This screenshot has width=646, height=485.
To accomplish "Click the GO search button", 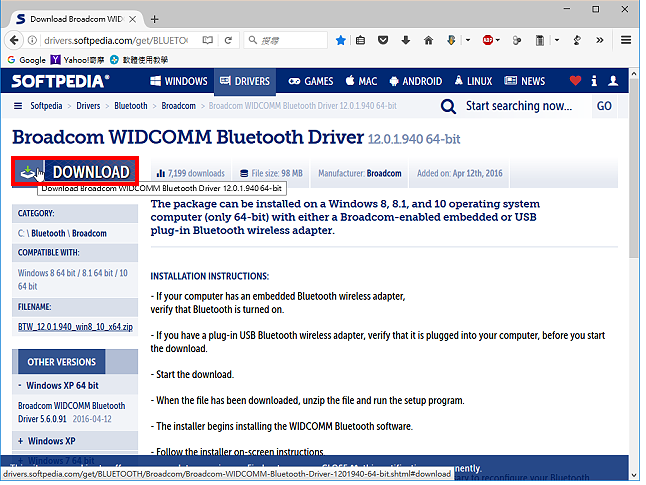I will click(604, 106).
